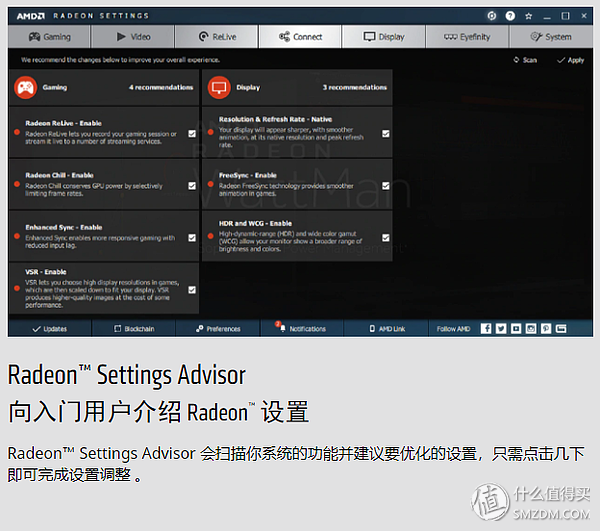Click the round icon left of help
The height and width of the screenshot is (531, 600).
(x=492, y=16)
